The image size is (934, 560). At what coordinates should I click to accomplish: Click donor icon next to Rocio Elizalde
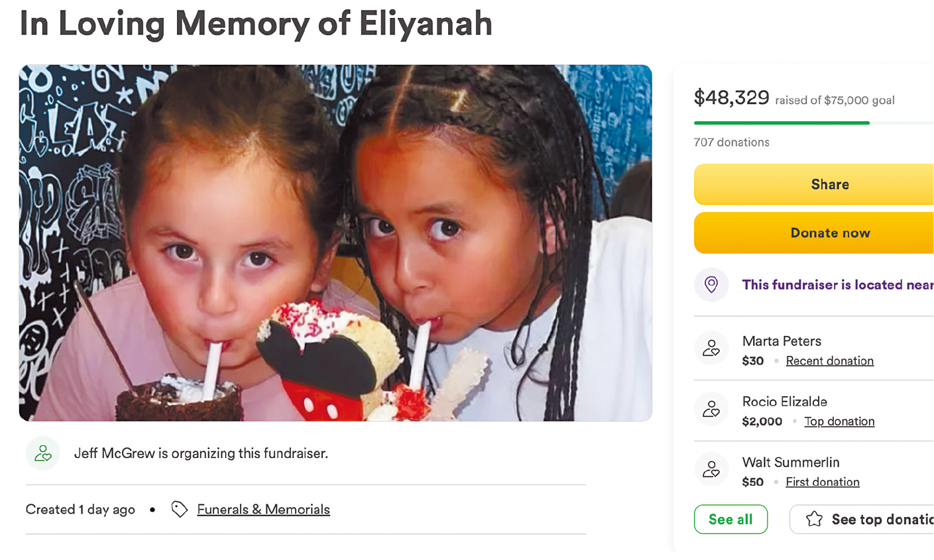711,408
